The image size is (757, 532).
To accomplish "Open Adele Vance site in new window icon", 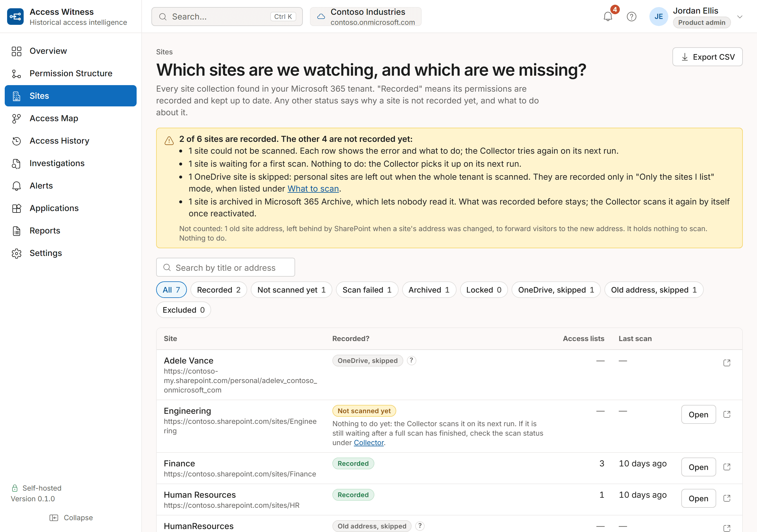I will point(727,363).
